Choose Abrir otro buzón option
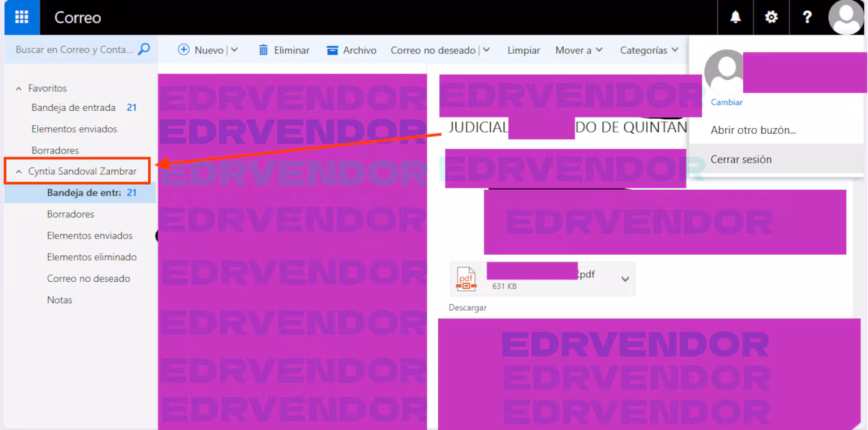The image size is (868, 430). (x=753, y=130)
